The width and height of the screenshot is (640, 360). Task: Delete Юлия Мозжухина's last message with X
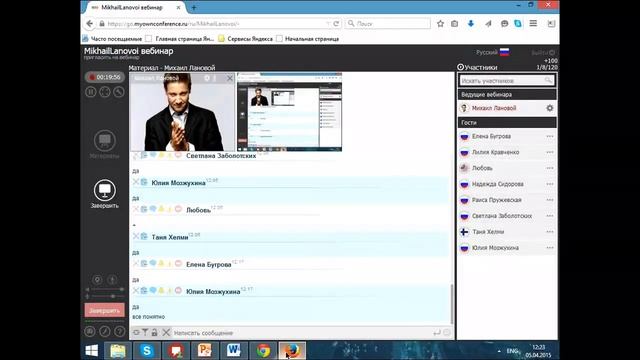pyautogui.click(x=136, y=291)
